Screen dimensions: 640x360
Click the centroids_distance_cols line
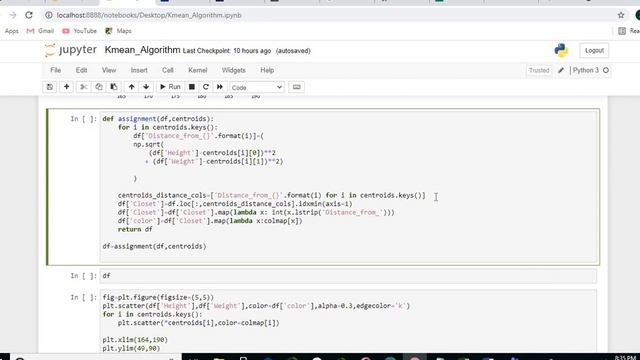(x=271, y=196)
